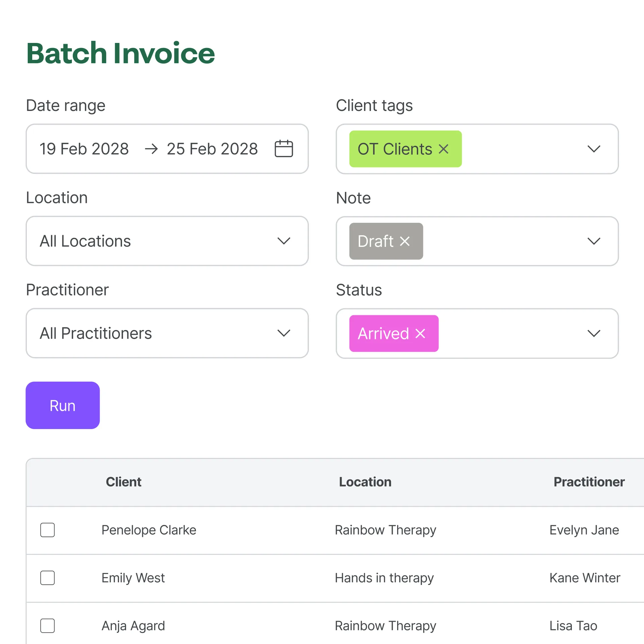Image resolution: width=644 pixels, height=644 pixels.
Task: Click the Client column header
Action: coord(123,482)
